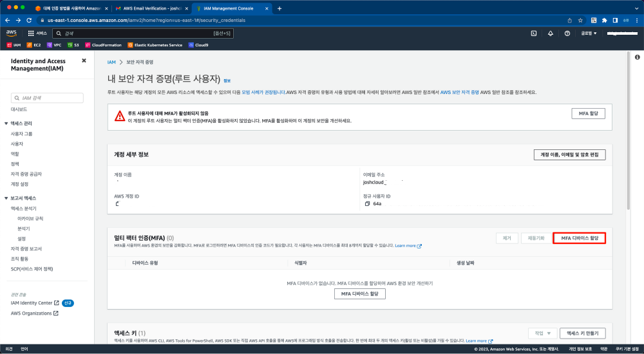The height and width of the screenshot is (354, 644).
Task: Click the browser forward arrow
Action: pyautogui.click(x=18, y=20)
